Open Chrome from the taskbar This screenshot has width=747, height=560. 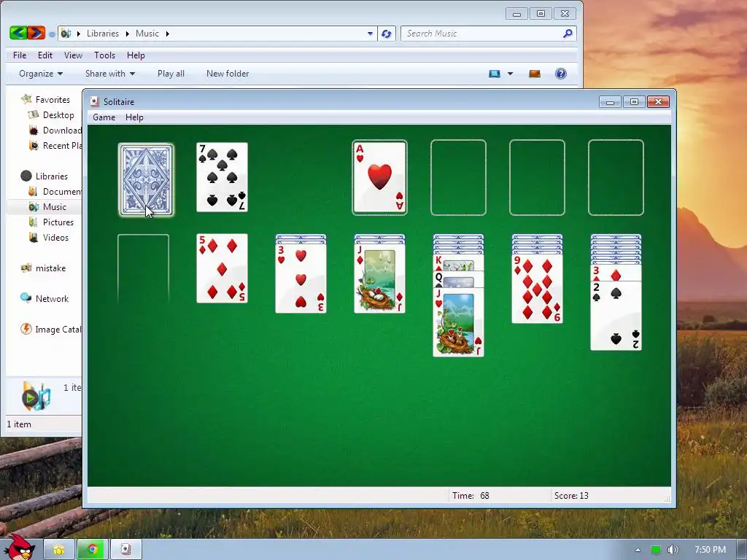[93, 550]
